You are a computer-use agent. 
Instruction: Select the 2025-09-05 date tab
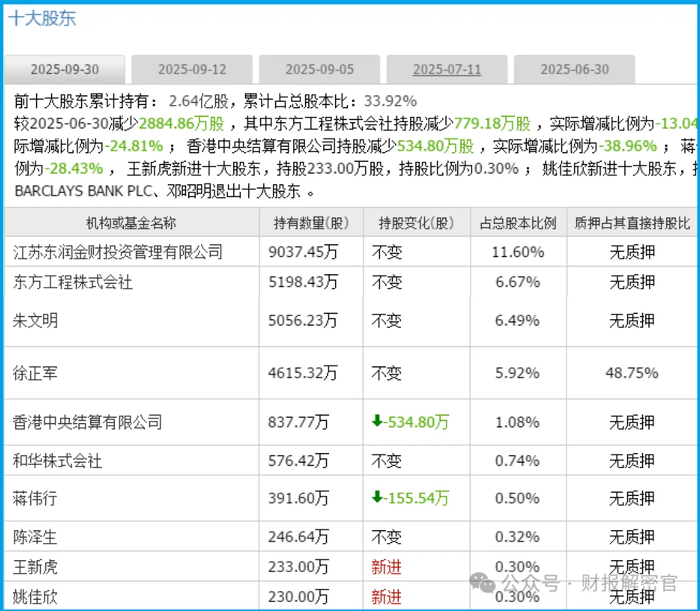click(319, 69)
